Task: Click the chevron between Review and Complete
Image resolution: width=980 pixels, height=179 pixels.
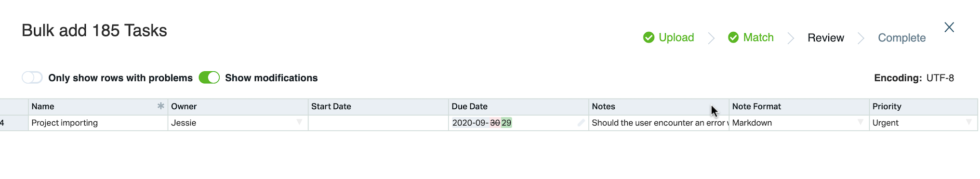Action: coord(861,38)
